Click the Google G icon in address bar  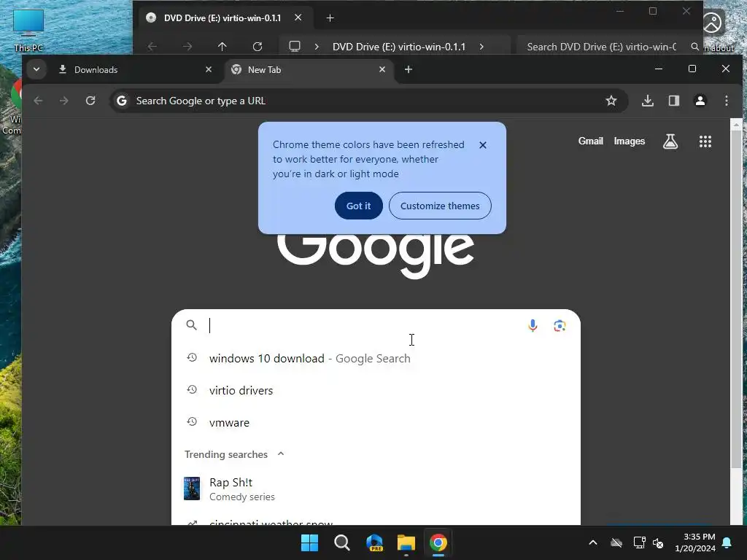pos(122,101)
